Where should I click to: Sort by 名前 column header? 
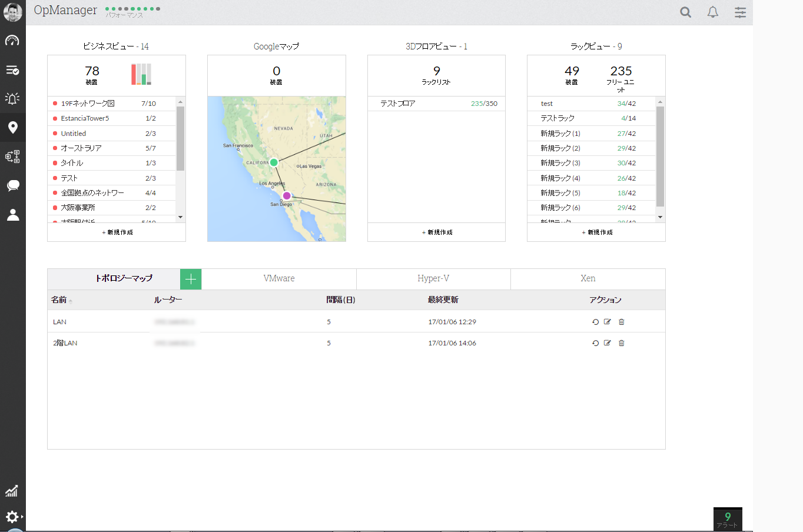pyautogui.click(x=59, y=300)
